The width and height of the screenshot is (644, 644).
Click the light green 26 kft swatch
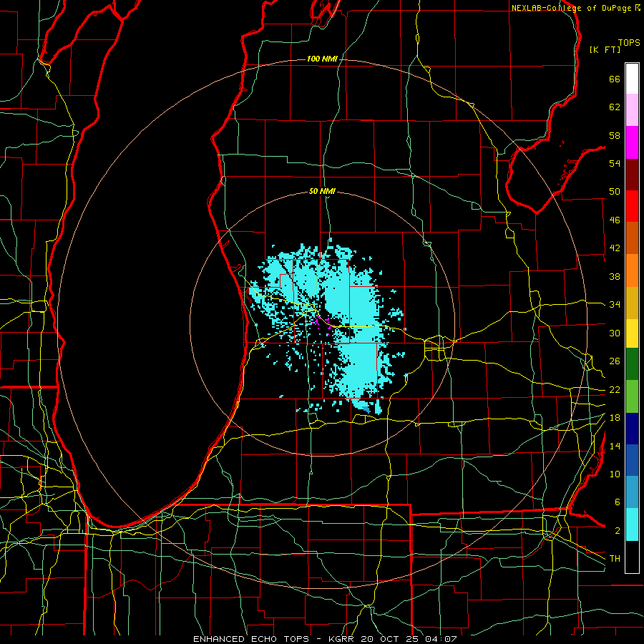click(632, 396)
